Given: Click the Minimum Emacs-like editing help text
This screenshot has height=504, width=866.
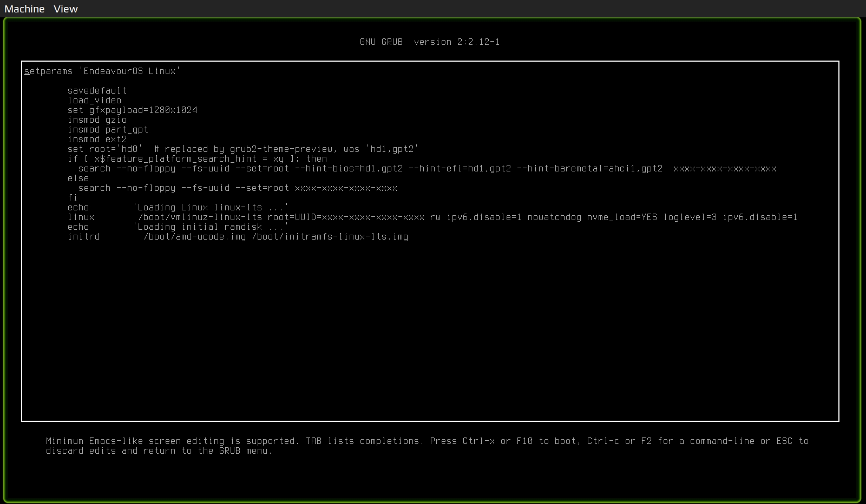Looking at the screenshot, I should click(427, 446).
